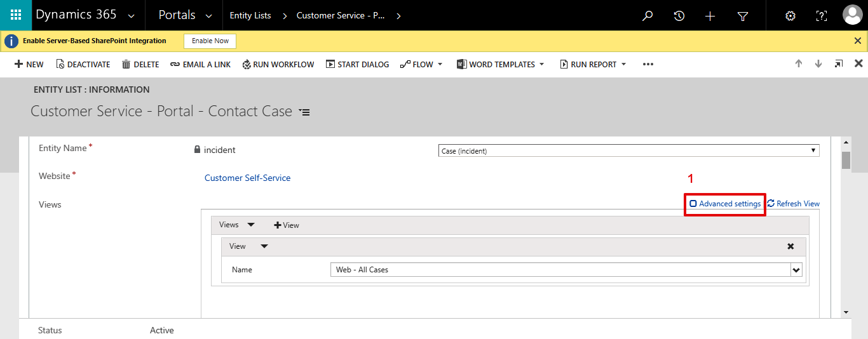
Task: Click Entity Lists breadcrumb
Action: 250,16
